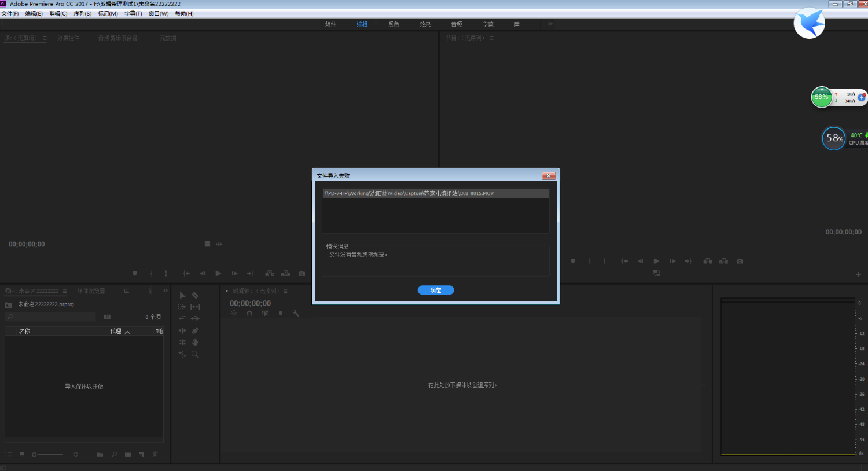Open the source panel hamburger menu
The height and width of the screenshot is (471, 868).
point(45,38)
